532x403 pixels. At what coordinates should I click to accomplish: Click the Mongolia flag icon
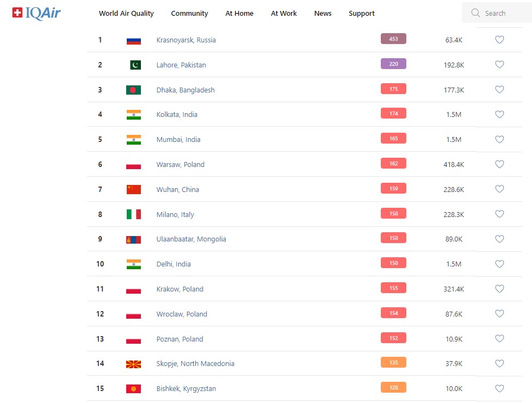coord(133,239)
